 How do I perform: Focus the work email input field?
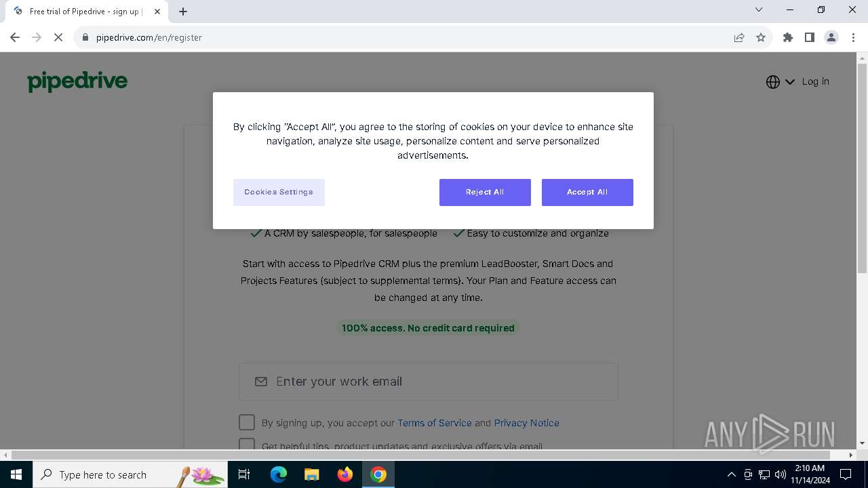[429, 382]
